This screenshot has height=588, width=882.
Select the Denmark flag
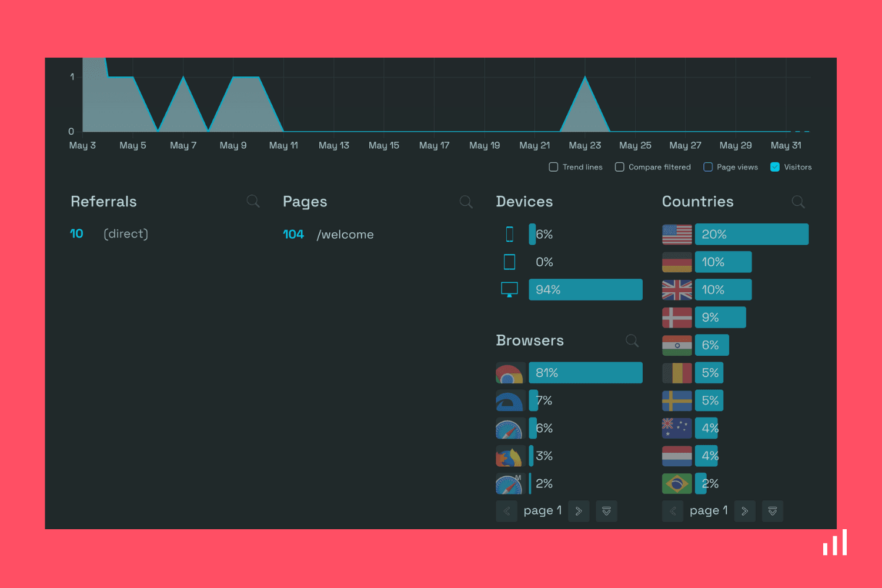pos(677,317)
